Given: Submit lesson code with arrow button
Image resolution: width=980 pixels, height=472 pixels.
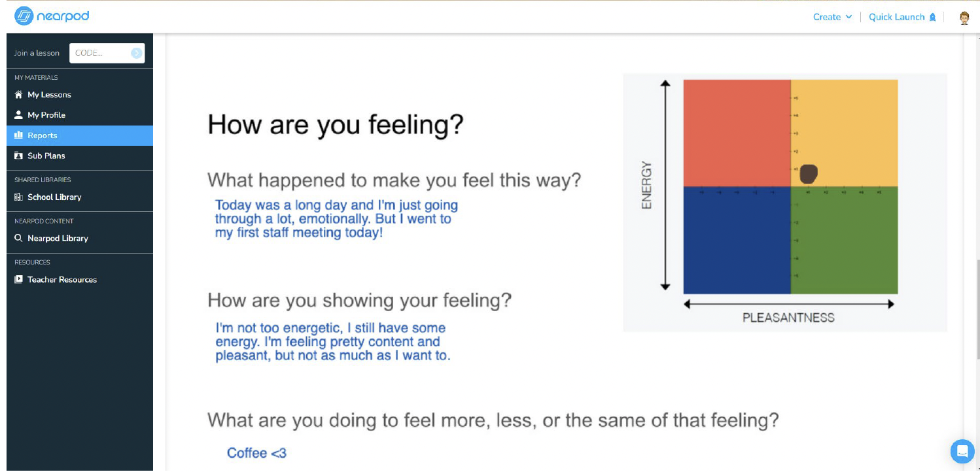Looking at the screenshot, I should [x=136, y=53].
